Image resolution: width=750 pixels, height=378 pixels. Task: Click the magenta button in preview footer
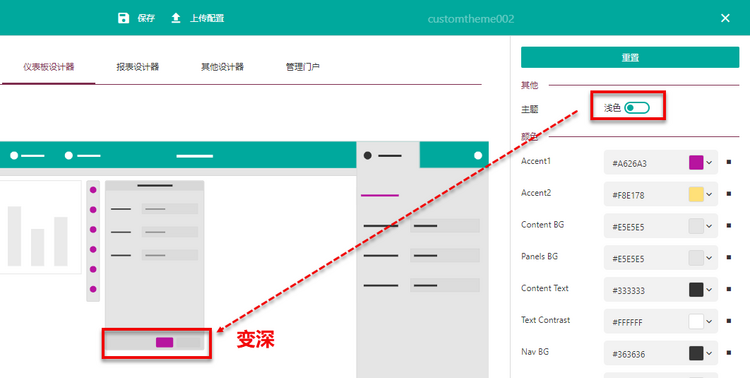[165, 342]
